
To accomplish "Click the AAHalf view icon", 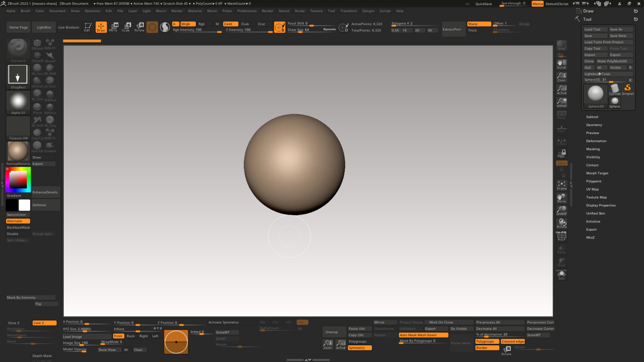I will [x=562, y=103].
